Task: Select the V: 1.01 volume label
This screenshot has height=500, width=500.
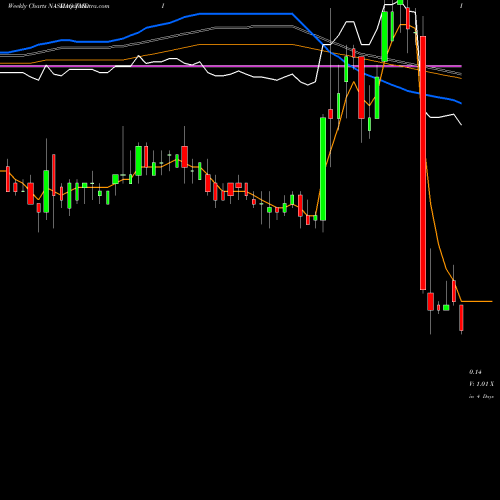Action: (x=481, y=384)
